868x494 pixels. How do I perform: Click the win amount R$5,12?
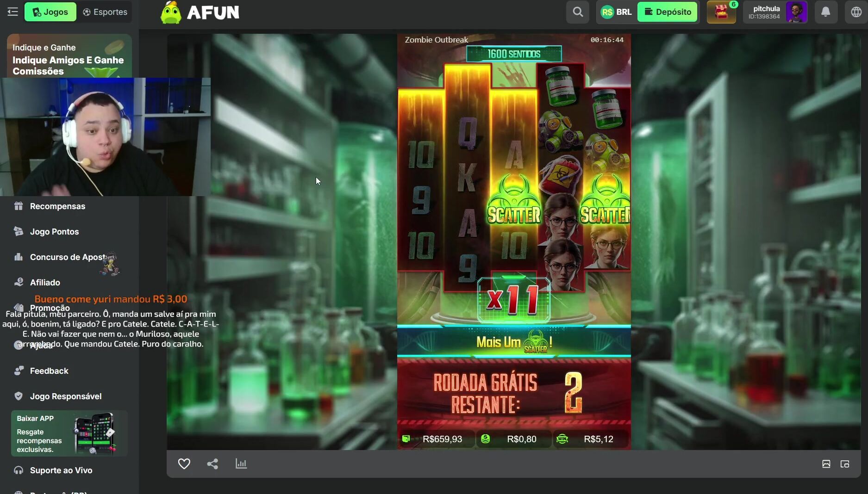[599, 439]
